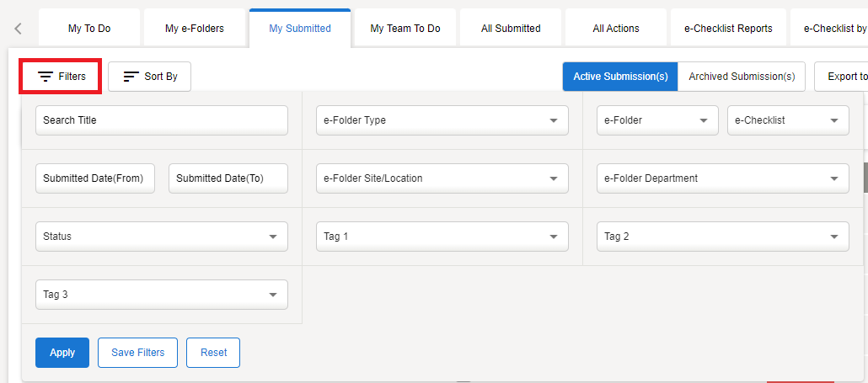This screenshot has height=383, width=868.
Task: Click the Filters funnel icon
Action: tap(46, 77)
